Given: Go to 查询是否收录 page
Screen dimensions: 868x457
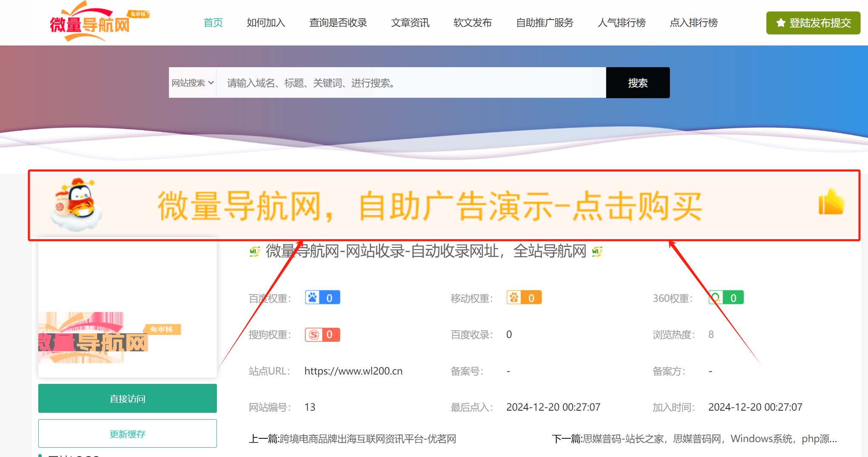Looking at the screenshot, I should coord(338,23).
